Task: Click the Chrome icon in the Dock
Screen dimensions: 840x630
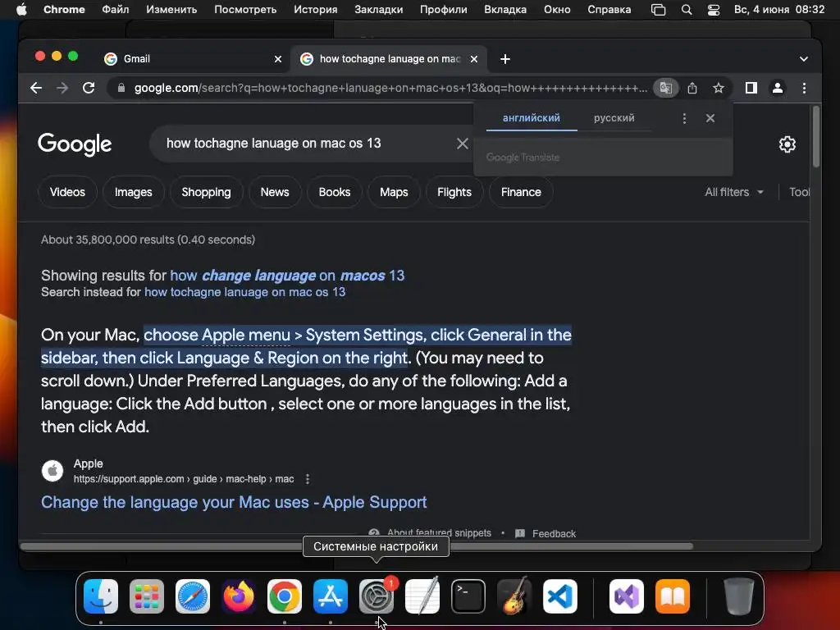Action: click(285, 596)
